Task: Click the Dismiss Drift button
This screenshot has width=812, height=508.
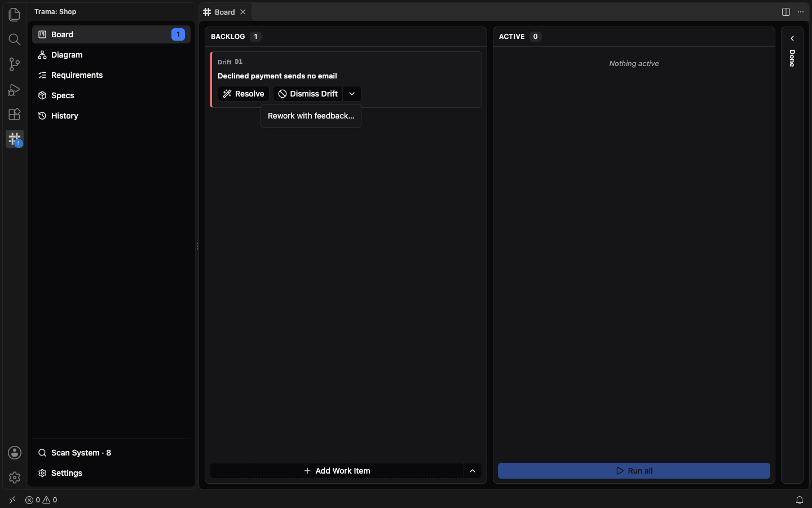Action: click(308, 94)
